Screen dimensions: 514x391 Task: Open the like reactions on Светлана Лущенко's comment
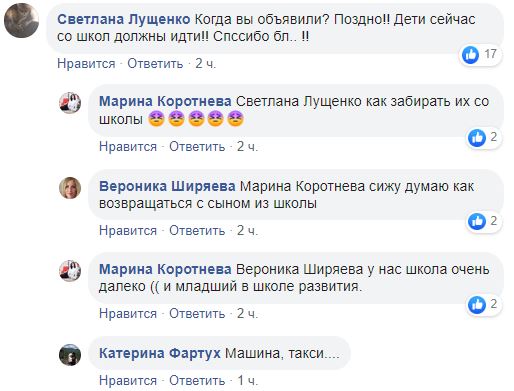(480, 54)
